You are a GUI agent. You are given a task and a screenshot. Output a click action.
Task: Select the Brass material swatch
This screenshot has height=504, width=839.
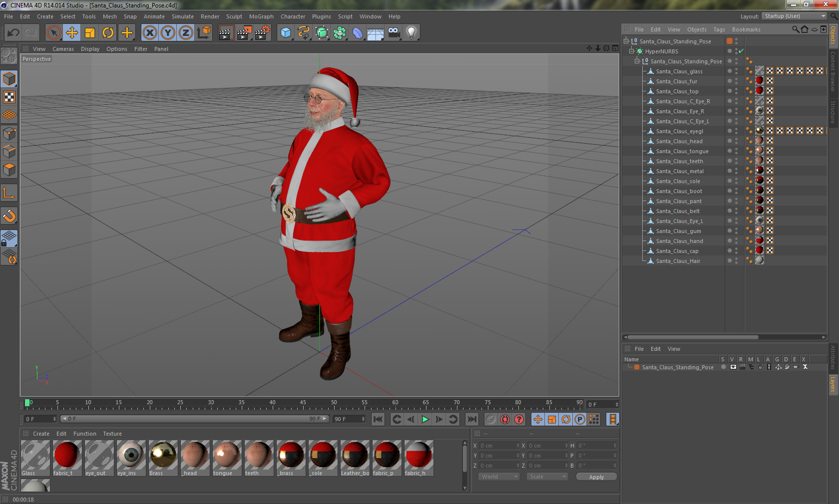tap(163, 458)
